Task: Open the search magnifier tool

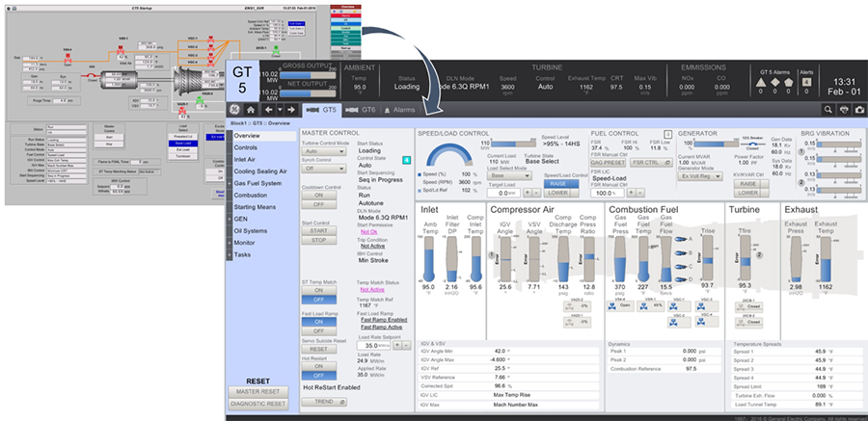Action: [x=827, y=110]
